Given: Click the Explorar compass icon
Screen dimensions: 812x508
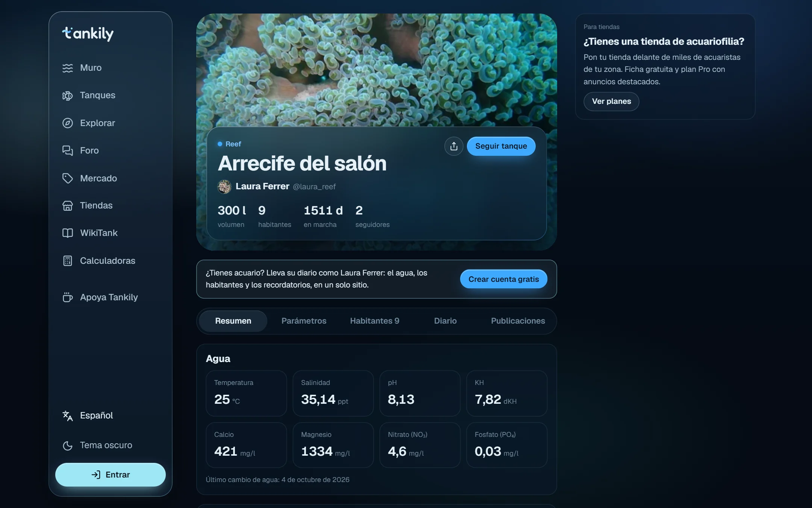Looking at the screenshot, I should pyautogui.click(x=68, y=123).
